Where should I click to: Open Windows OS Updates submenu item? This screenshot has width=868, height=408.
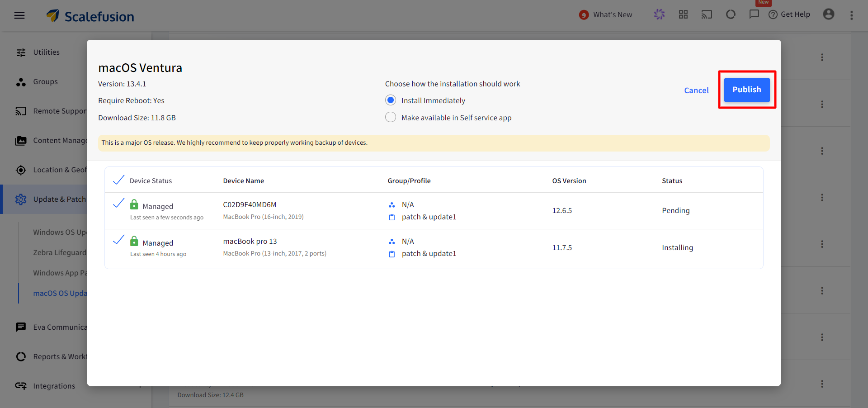(x=60, y=232)
